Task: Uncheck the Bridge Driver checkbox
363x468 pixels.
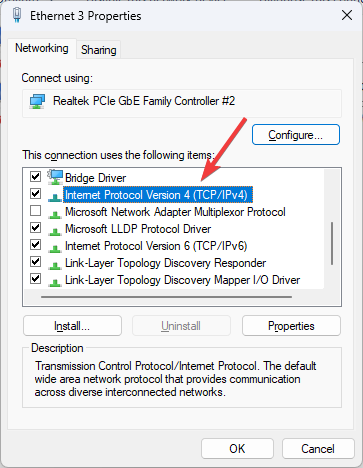Action: pyautogui.click(x=35, y=177)
